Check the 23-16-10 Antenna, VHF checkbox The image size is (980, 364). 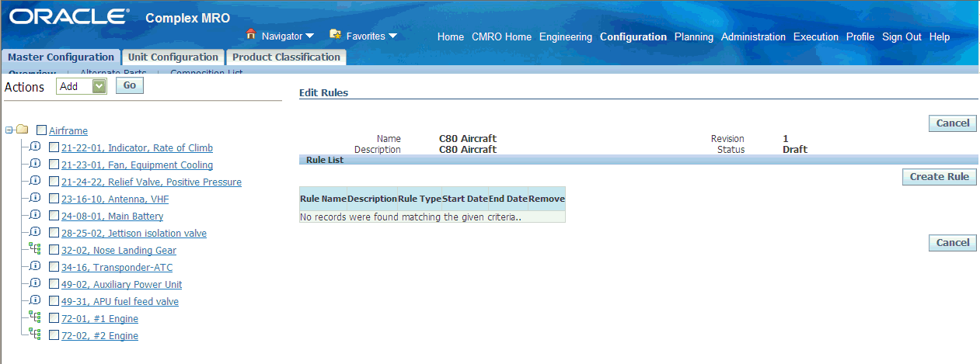[x=54, y=199]
